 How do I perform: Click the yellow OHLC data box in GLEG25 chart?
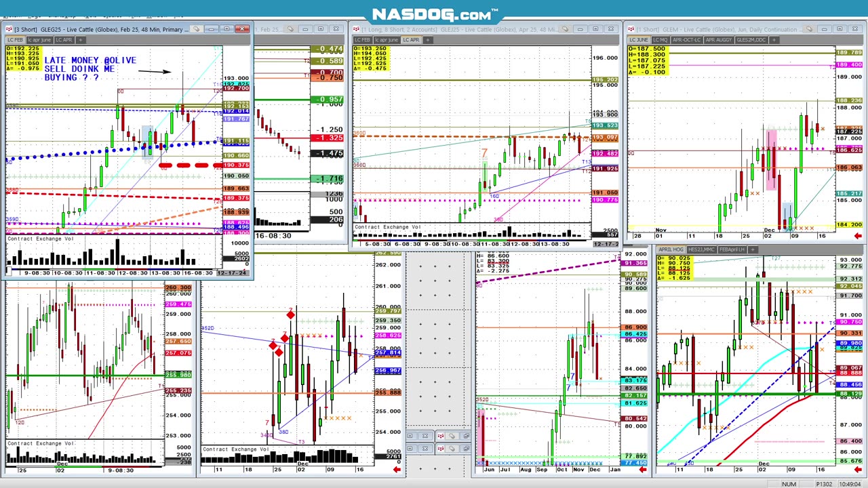pyautogui.click(x=23, y=59)
